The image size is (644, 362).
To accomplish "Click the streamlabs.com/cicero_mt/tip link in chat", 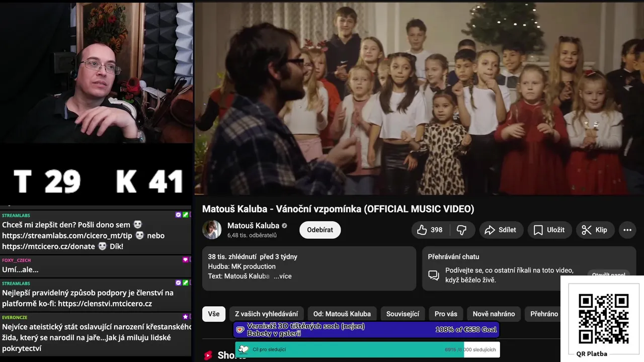I will (x=67, y=235).
